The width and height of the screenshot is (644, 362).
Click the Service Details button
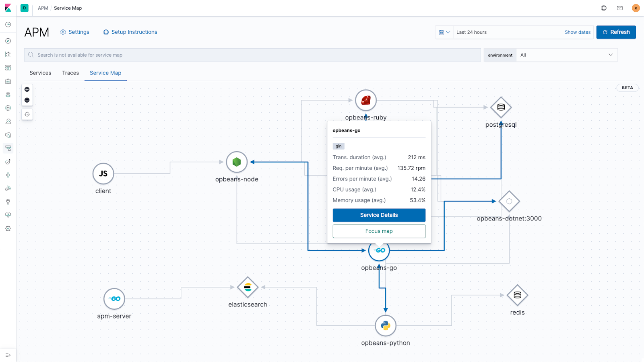click(379, 215)
